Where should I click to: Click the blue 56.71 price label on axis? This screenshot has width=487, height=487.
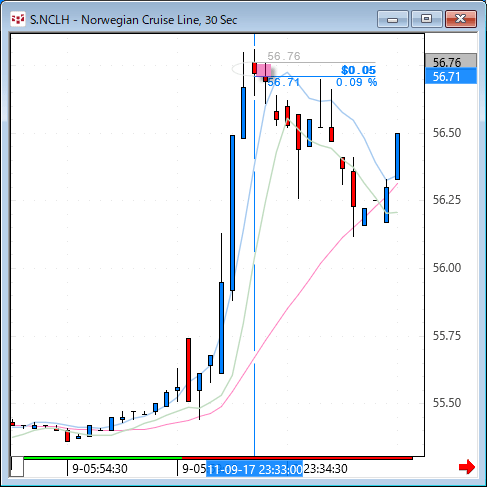pos(451,76)
